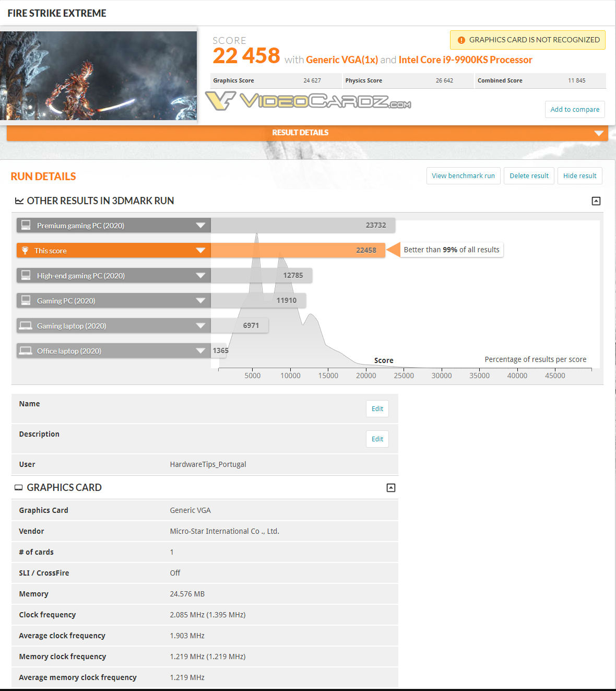Click the trophy icon beside This score
The height and width of the screenshot is (691, 616).
coord(25,250)
